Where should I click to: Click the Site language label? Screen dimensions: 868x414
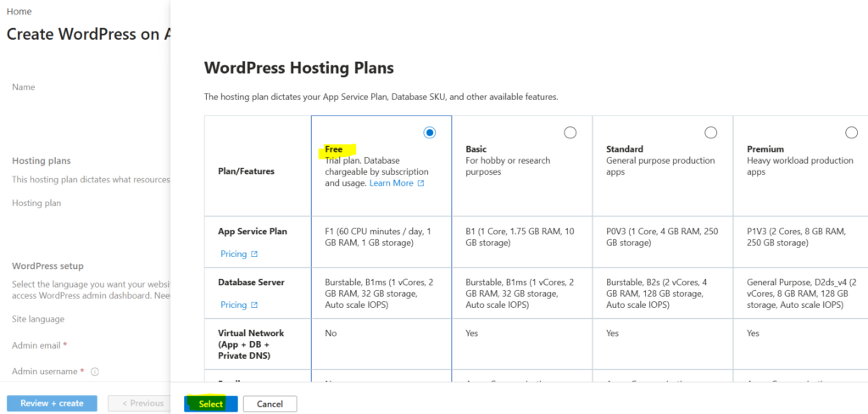point(38,319)
